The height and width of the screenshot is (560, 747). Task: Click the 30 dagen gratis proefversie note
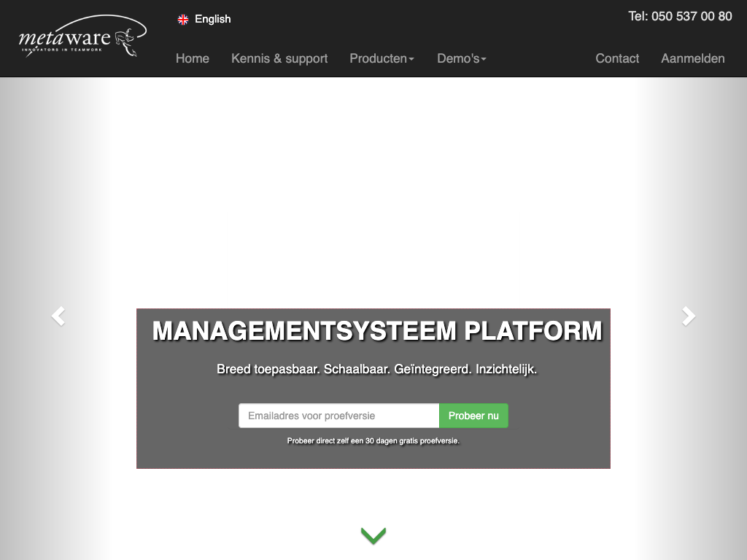373,441
